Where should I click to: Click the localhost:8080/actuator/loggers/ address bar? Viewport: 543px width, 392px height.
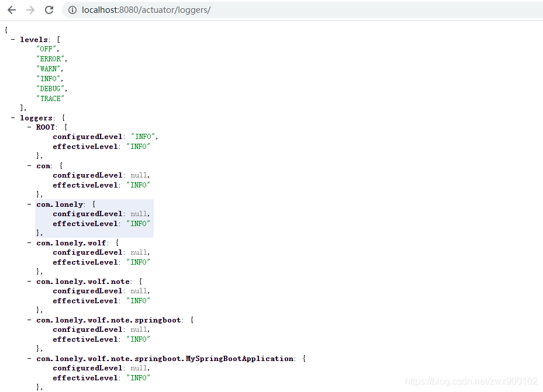coord(302,10)
